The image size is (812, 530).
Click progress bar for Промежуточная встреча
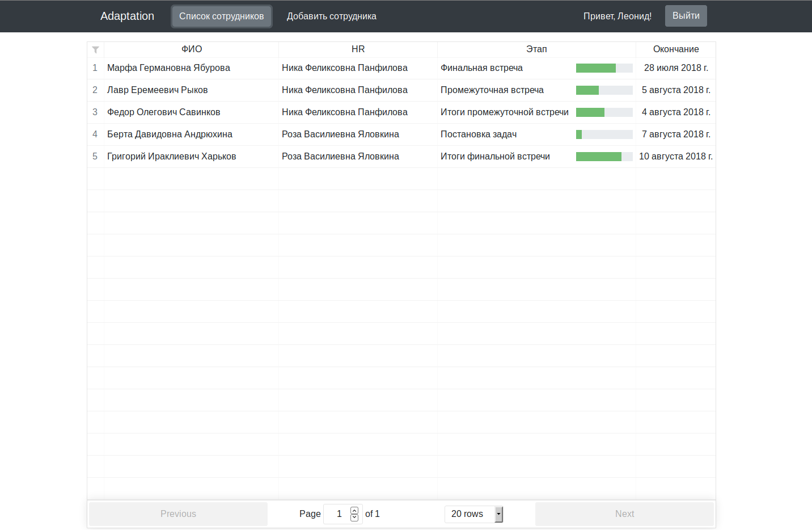(x=604, y=90)
